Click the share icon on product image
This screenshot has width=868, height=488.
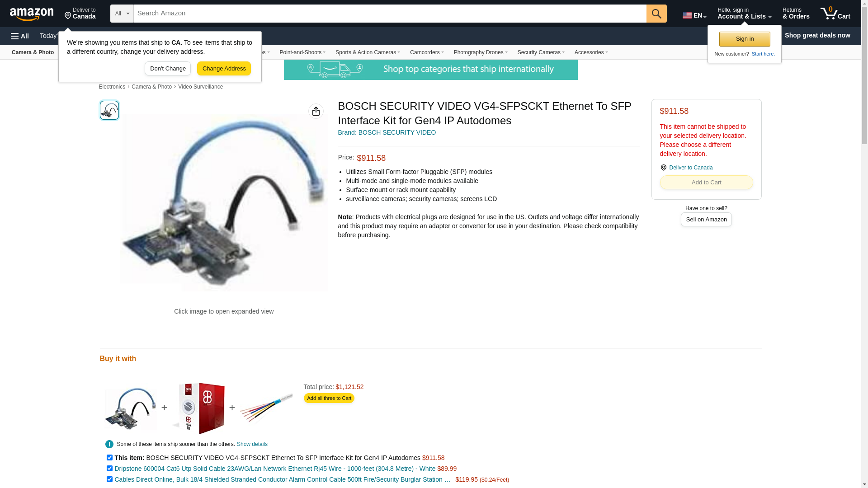point(316,111)
